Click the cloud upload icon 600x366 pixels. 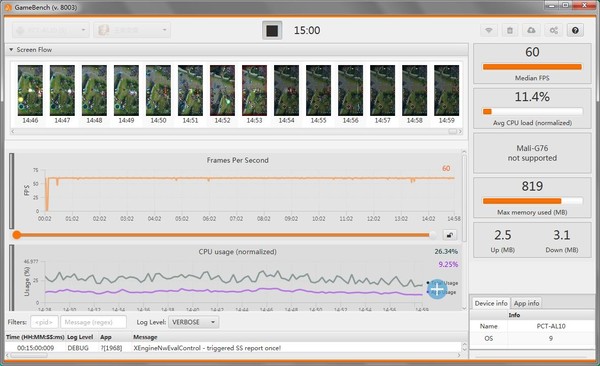tap(532, 30)
